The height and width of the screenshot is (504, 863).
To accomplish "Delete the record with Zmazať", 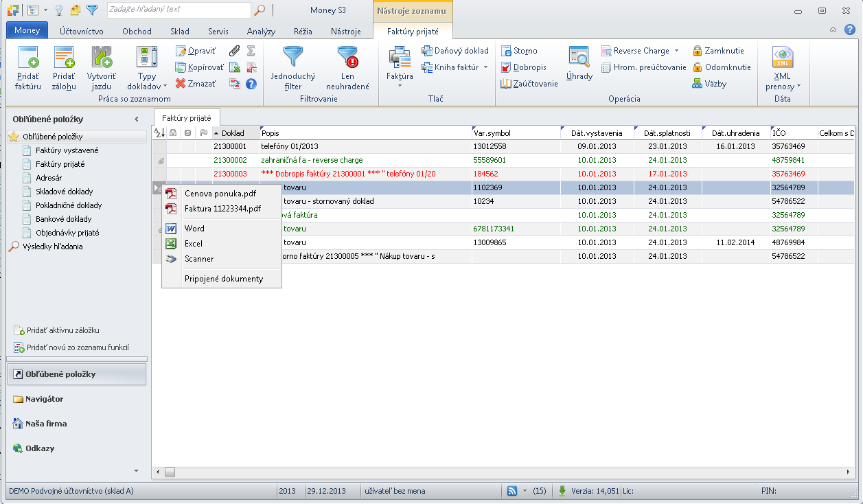I will pyautogui.click(x=196, y=84).
